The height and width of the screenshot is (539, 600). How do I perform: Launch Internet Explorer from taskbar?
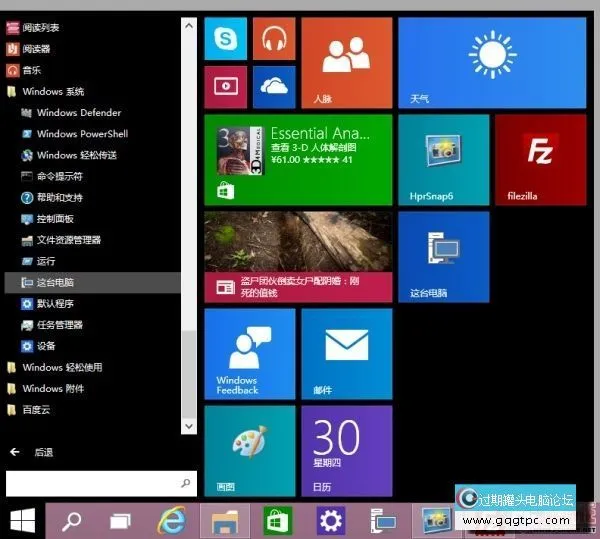[171, 520]
